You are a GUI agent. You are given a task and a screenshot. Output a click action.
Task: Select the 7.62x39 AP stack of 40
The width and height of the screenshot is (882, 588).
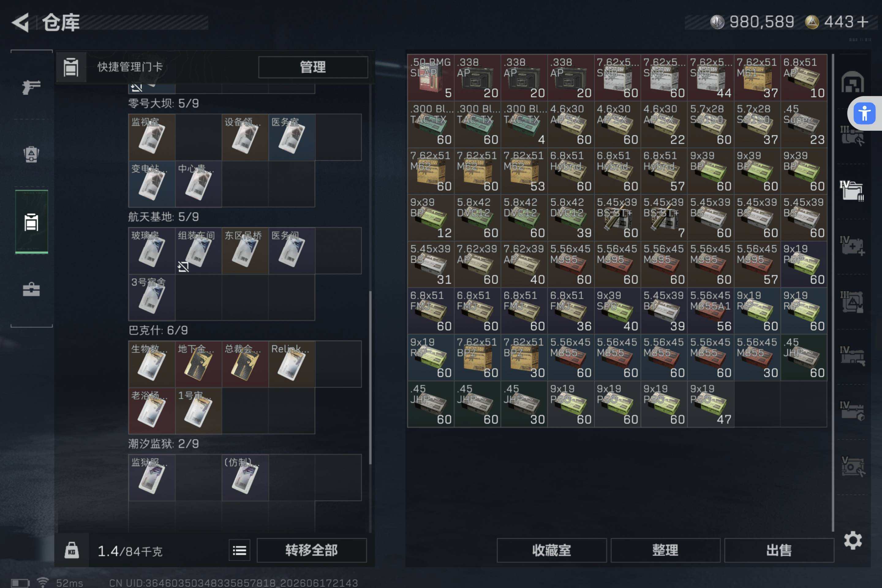(524, 264)
